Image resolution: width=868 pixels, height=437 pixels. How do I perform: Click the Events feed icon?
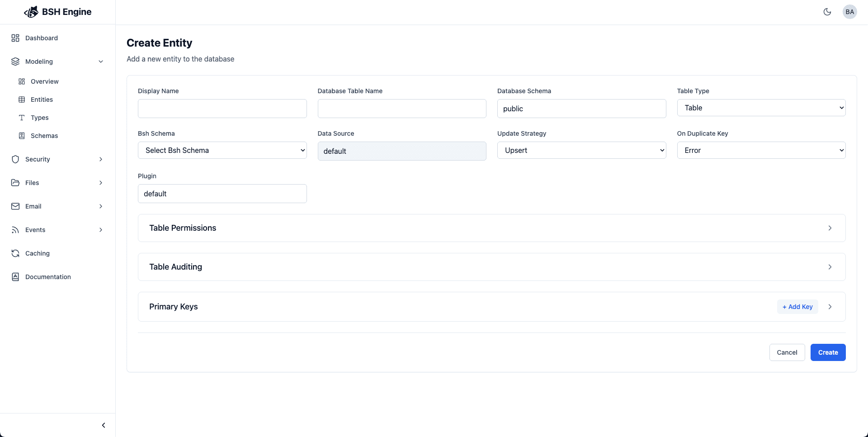tap(15, 230)
